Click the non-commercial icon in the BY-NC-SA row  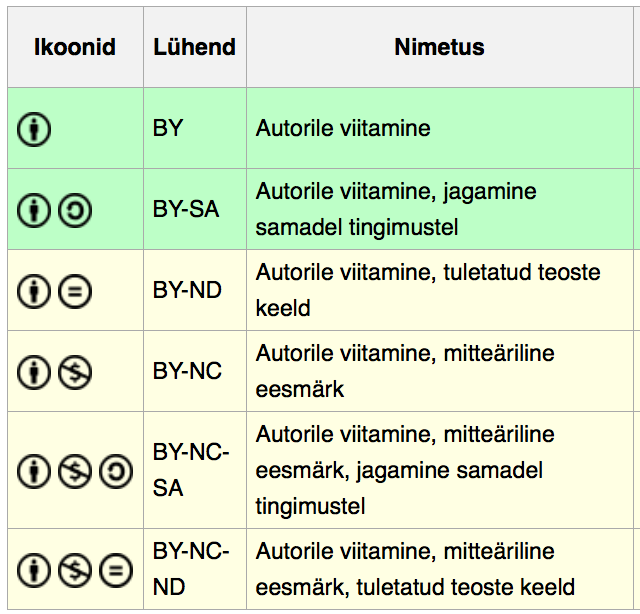point(75,471)
